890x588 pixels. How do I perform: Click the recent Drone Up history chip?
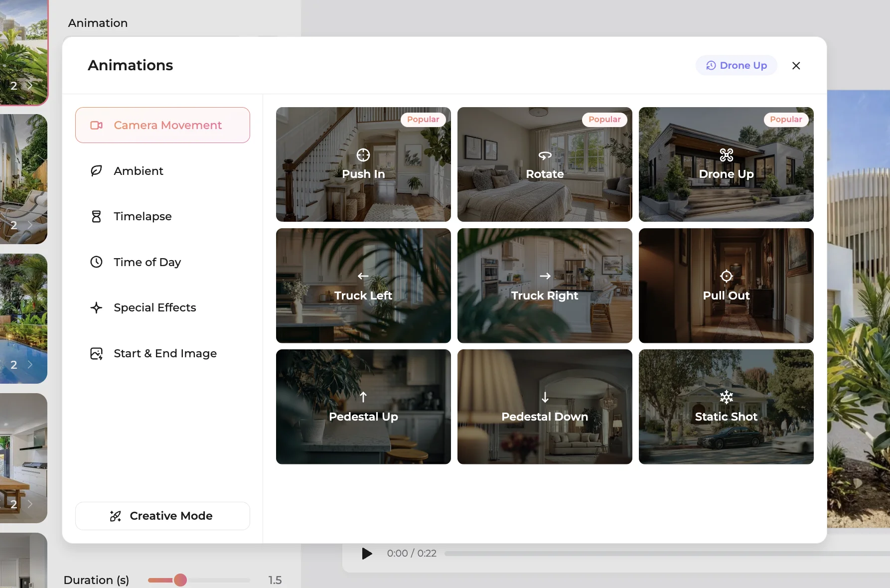click(736, 65)
